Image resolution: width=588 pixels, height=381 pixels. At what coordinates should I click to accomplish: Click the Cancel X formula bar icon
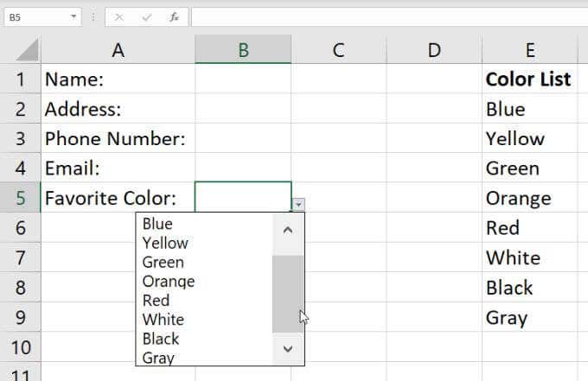[118, 16]
